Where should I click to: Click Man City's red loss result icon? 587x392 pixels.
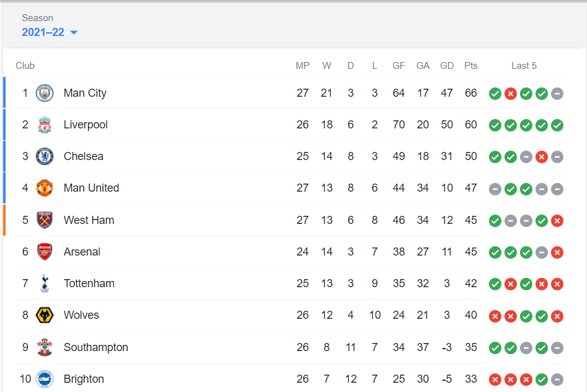point(511,94)
